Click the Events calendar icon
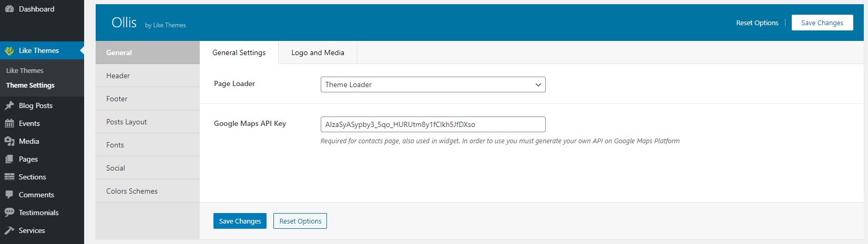 tap(9, 123)
